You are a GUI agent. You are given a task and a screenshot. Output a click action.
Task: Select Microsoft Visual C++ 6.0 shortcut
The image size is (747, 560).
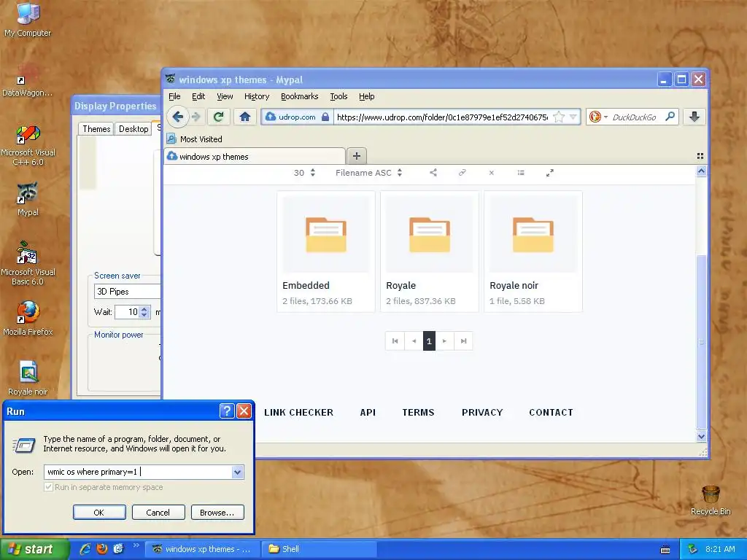click(28, 145)
